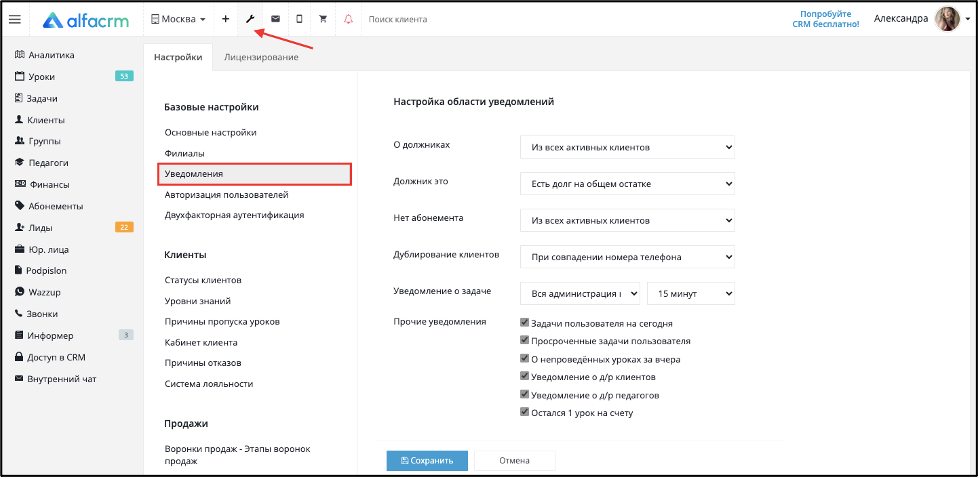Open the envelope mail icon

275,19
